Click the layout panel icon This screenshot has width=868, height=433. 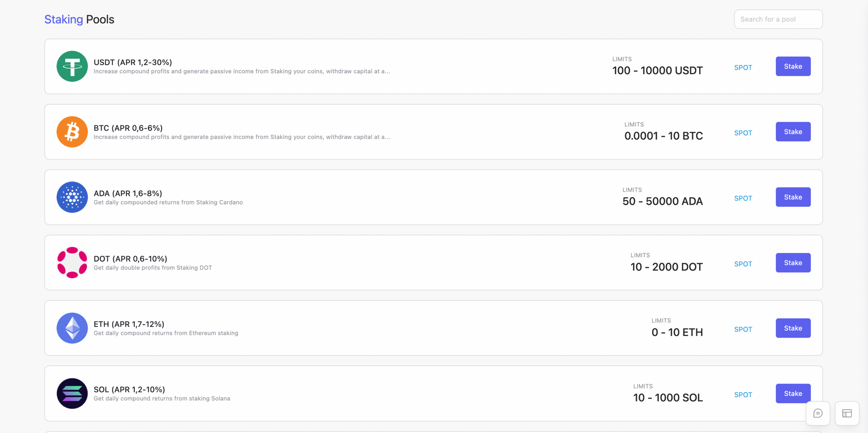pos(847,413)
